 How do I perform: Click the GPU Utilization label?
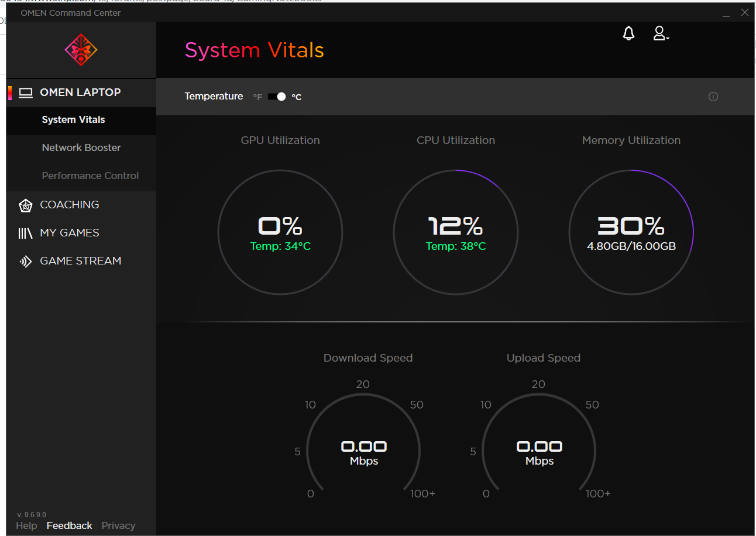tap(280, 140)
